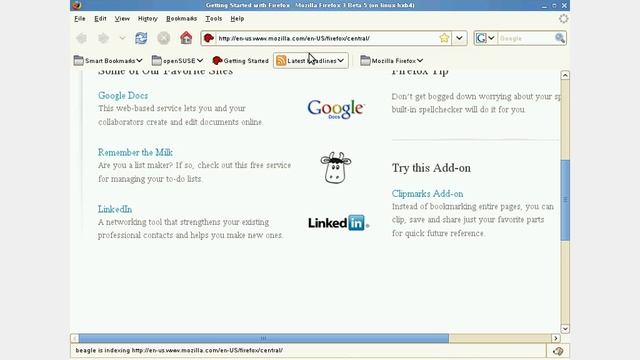This screenshot has height=360, width=640.
Task: Open the recent pages history dropdown arrow
Action: (x=122, y=38)
